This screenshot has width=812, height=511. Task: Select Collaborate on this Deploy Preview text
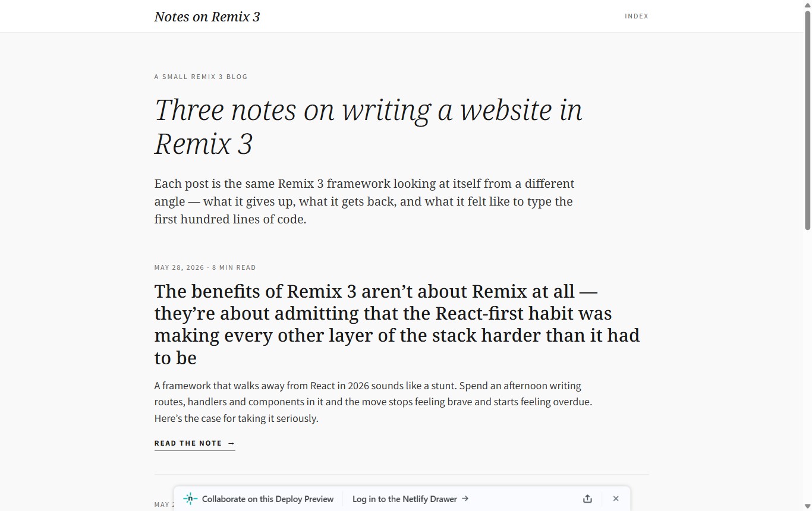pos(267,499)
